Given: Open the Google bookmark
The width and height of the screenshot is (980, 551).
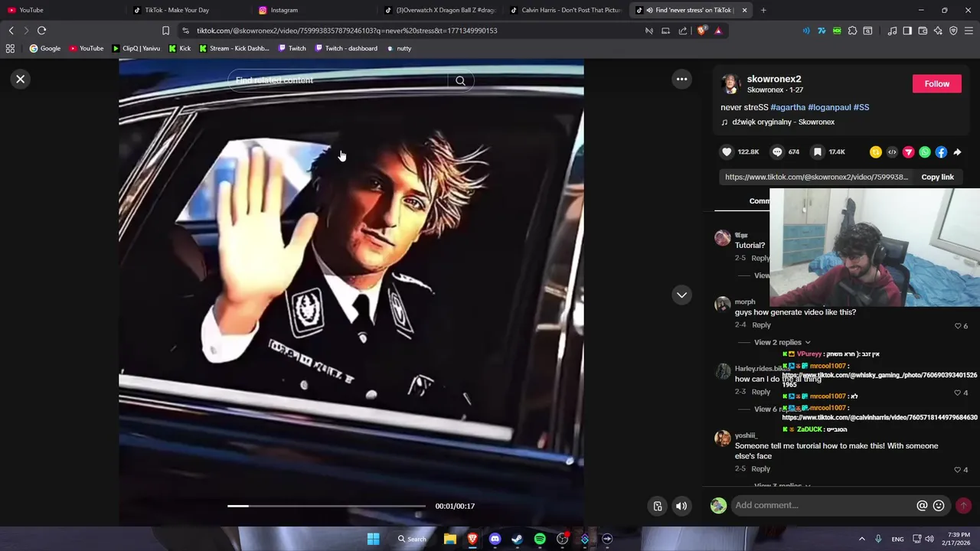Looking at the screenshot, I should (45, 48).
